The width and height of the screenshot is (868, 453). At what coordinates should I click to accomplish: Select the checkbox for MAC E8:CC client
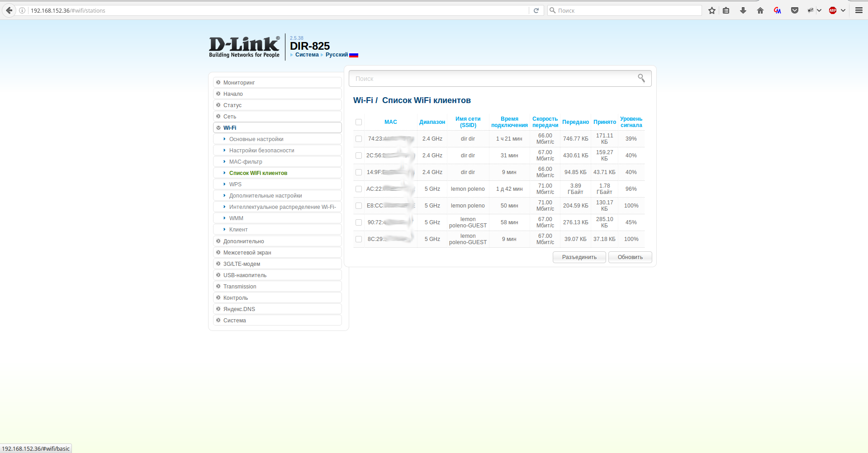click(x=359, y=206)
